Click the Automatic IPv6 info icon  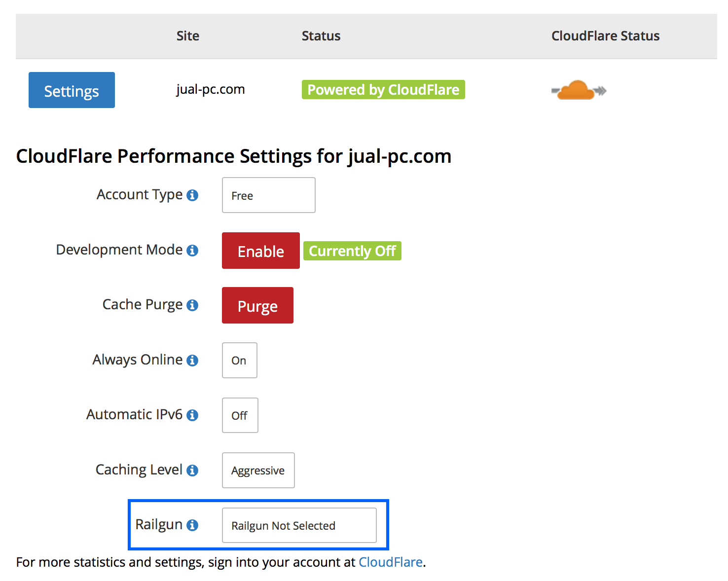tap(192, 415)
